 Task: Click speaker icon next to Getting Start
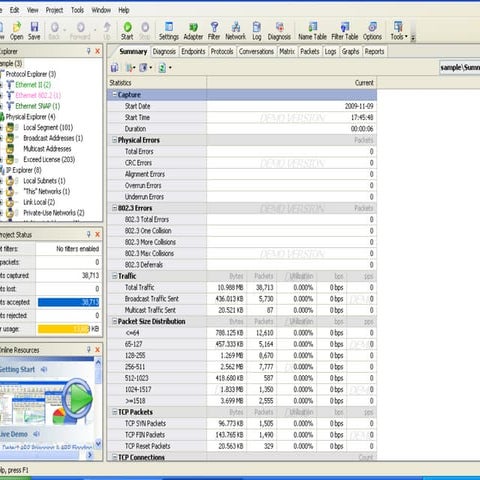pyautogui.click(x=44, y=369)
